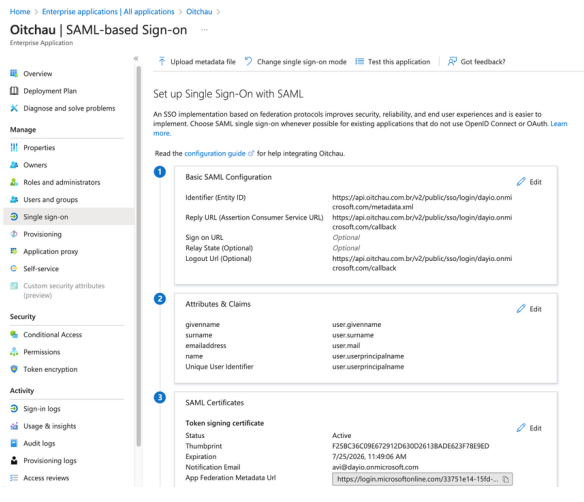This screenshot has height=502, width=584.
Task: Open Test this application
Action: pyautogui.click(x=393, y=61)
